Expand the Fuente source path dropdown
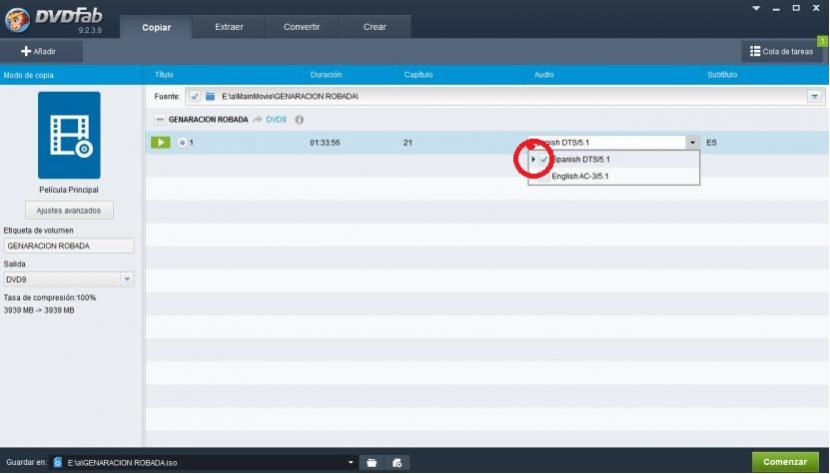Viewport: 830px width, 474px height. 814,96
